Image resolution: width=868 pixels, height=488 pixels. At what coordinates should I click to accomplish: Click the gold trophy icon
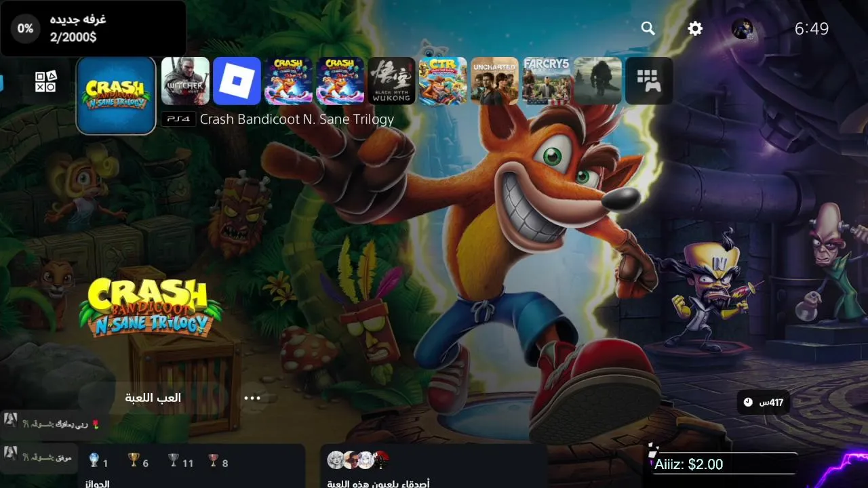pyautogui.click(x=134, y=461)
